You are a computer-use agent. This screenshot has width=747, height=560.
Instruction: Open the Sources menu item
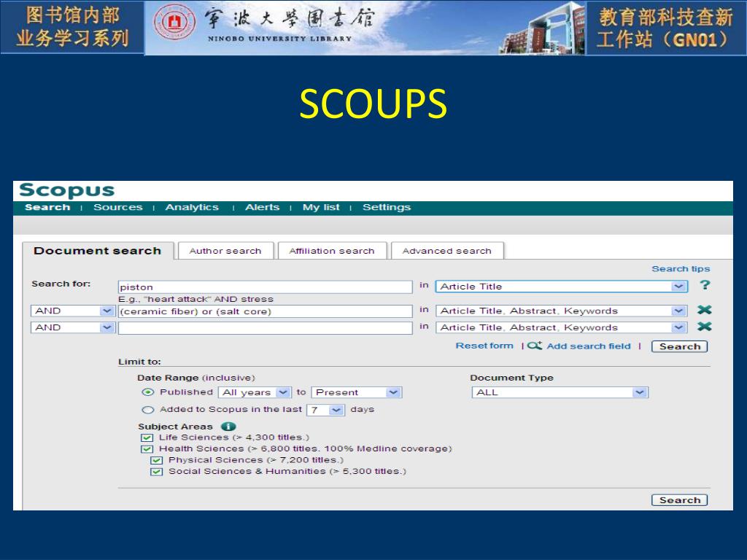coord(117,207)
